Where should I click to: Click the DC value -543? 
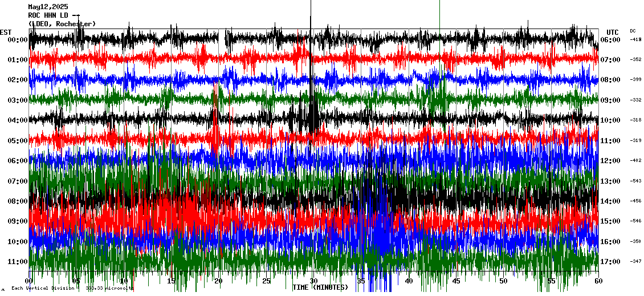(x=635, y=181)
